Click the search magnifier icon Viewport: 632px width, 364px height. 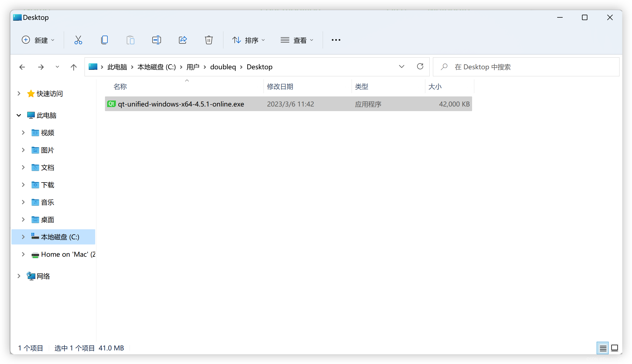(x=444, y=67)
